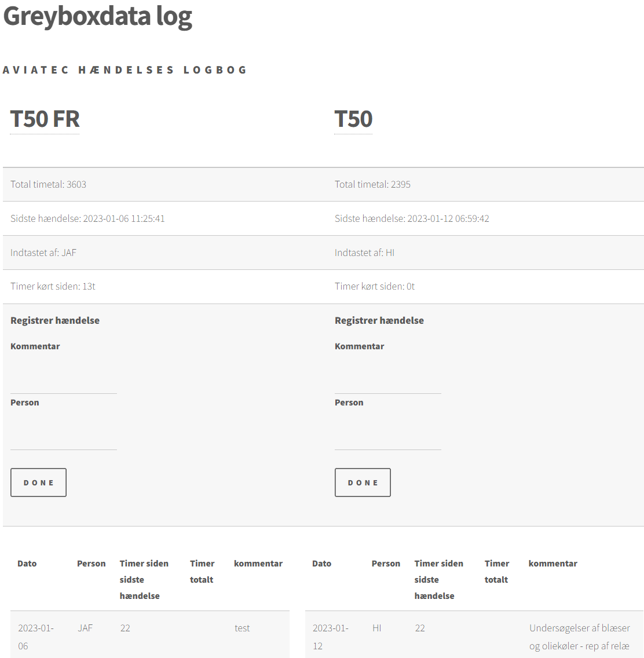Screen dimensions: 644x658
Task: Submit the T50 form with DONE
Action: click(x=363, y=482)
